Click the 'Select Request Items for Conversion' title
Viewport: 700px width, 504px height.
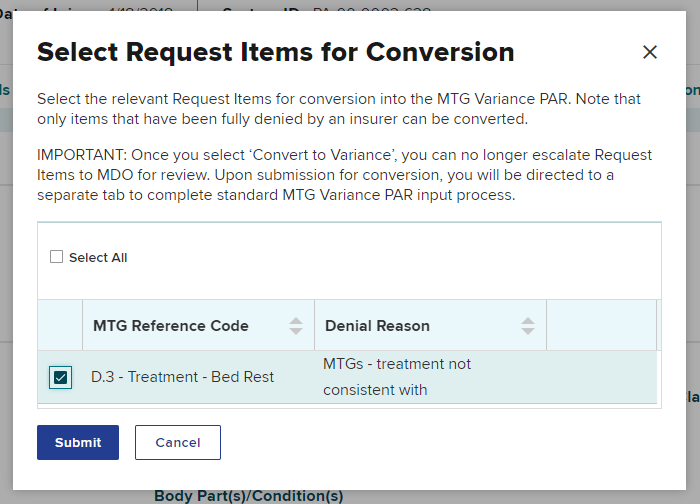(276, 52)
